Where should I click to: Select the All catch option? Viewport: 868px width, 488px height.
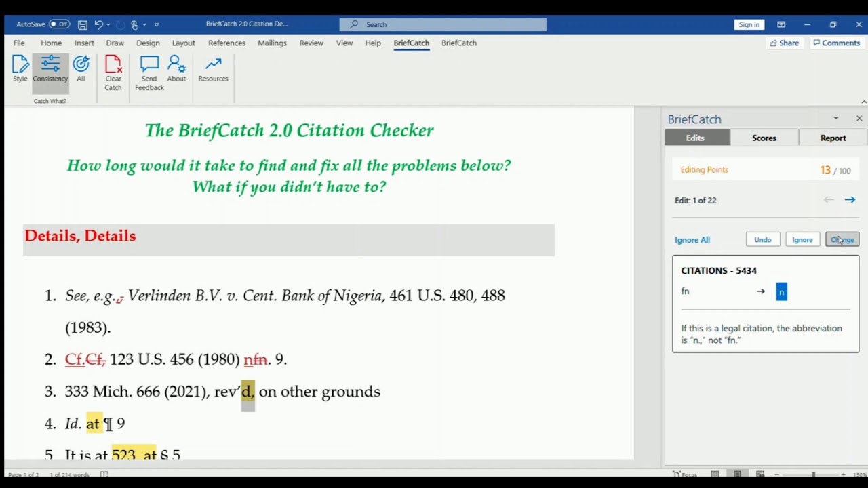click(81, 70)
